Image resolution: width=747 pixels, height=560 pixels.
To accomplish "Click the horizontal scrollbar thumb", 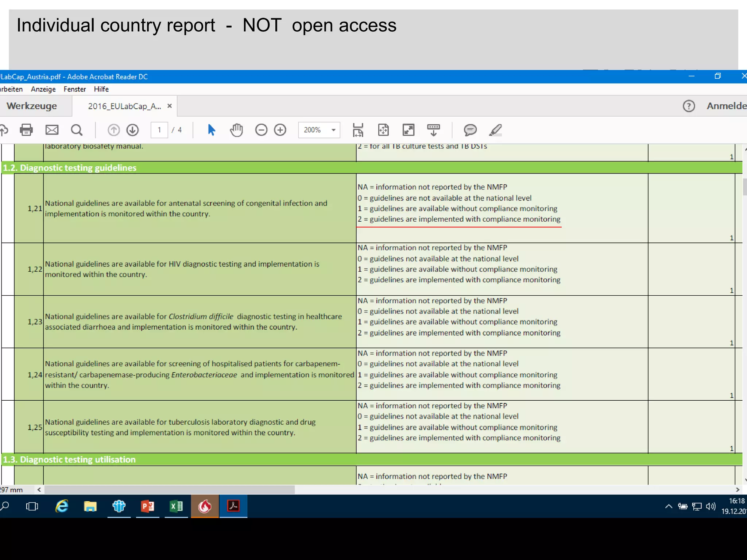I will (x=169, y=490).
